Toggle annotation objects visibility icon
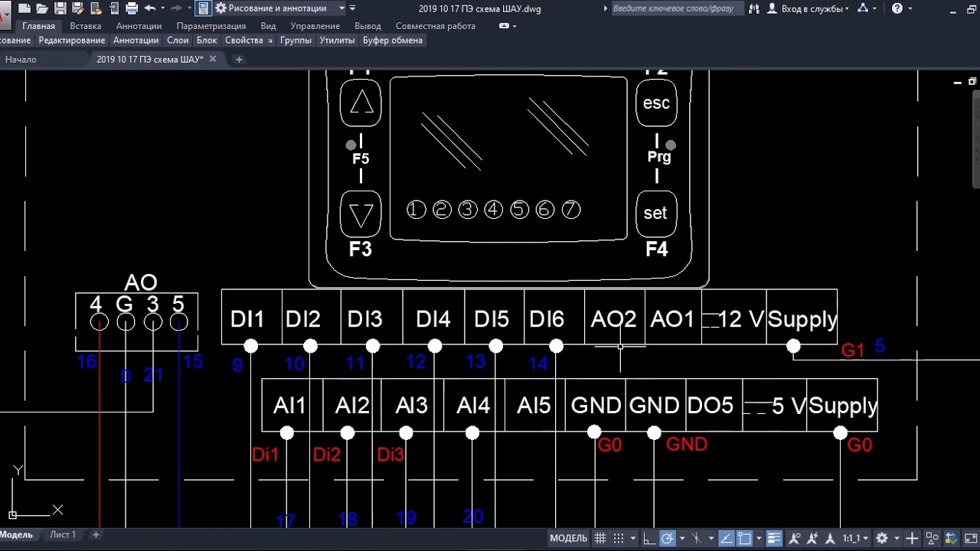 point(794,538)
